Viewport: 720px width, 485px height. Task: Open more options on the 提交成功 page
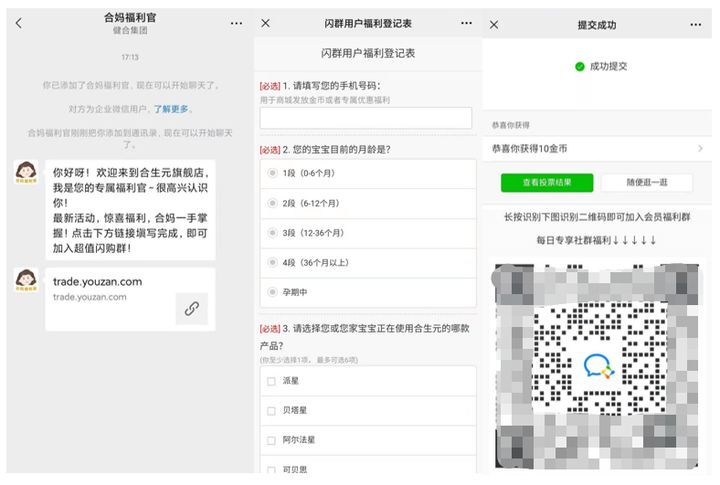695,25
